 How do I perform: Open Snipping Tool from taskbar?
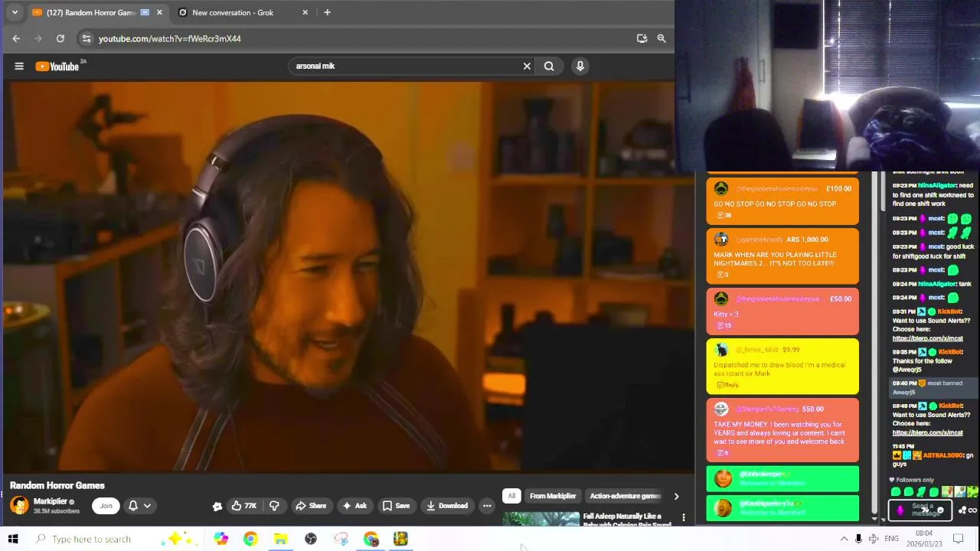(341, 539)
